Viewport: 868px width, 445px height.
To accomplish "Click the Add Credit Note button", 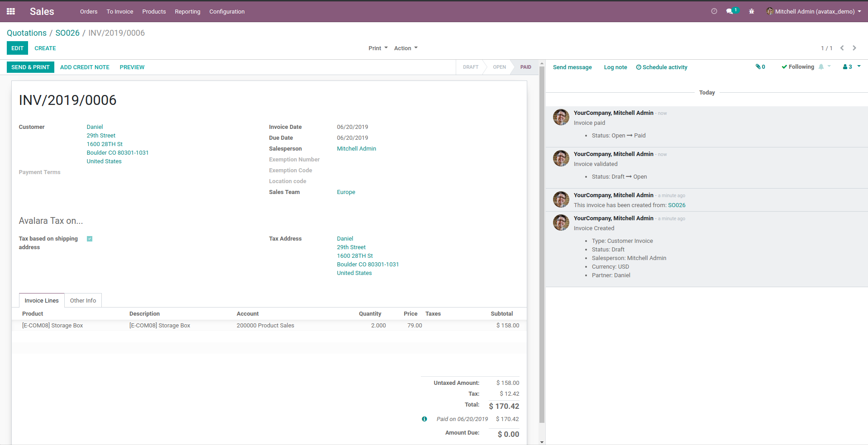I will pyautogui.click(x=85, y=67).
